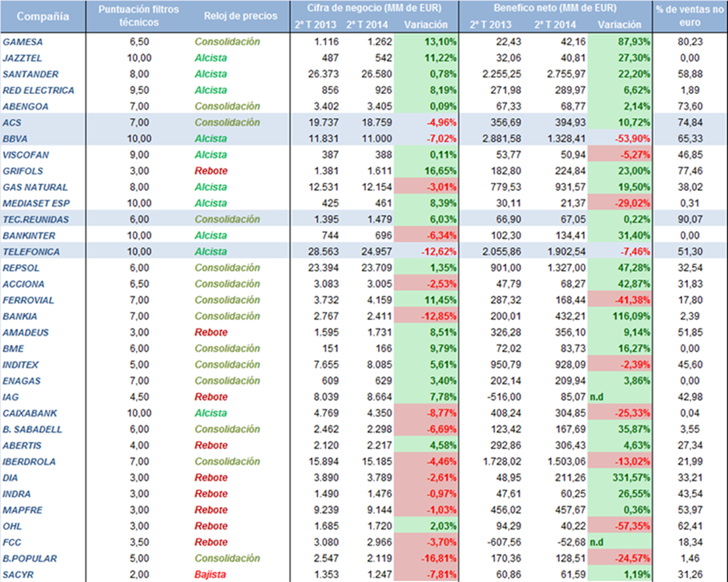Screen dimensions: 728x582
Task: Click TEC.REUNIDAS' 90,07 non-euro sales value
Action: pos(690,219)
